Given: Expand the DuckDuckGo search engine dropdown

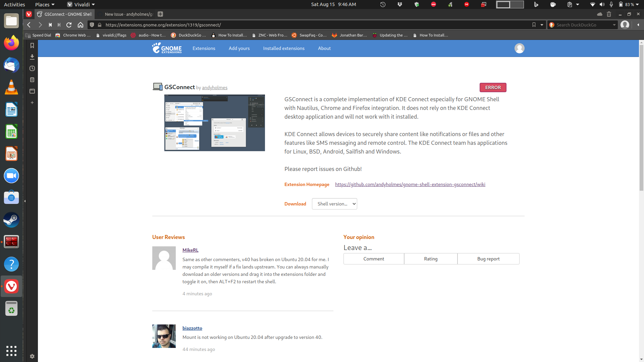Looking at the screenshot, I should pyautogui.click(x=614, y=25).
